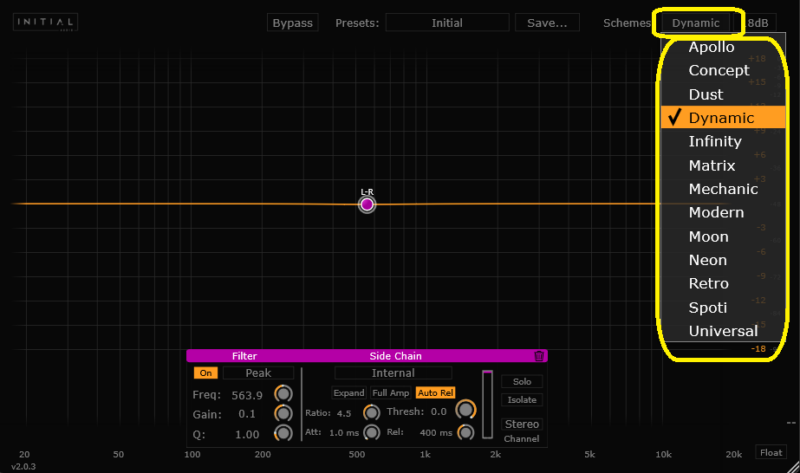Screen dimensions: 800x473
Task: Click the Save... preset button
Action: [x=547, y=22]
